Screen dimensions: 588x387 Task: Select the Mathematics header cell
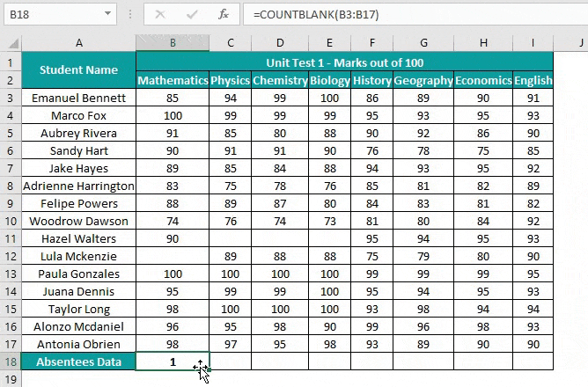[x=173, y=80]
